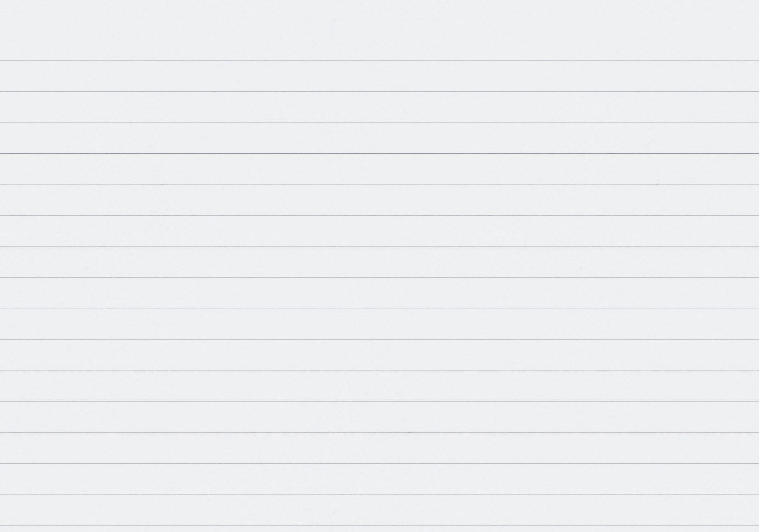
Task: Click the small speck in the header margin
Action: click(x=334, y=20)
